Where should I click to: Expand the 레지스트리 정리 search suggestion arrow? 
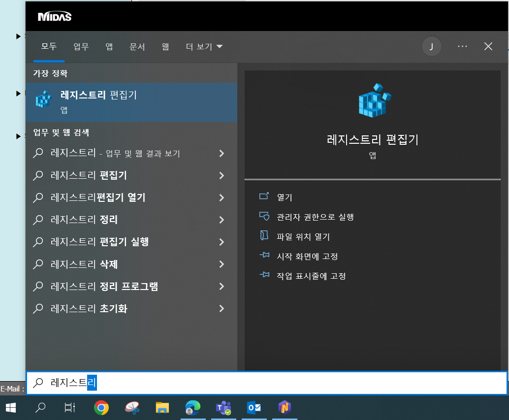point(221,220)
